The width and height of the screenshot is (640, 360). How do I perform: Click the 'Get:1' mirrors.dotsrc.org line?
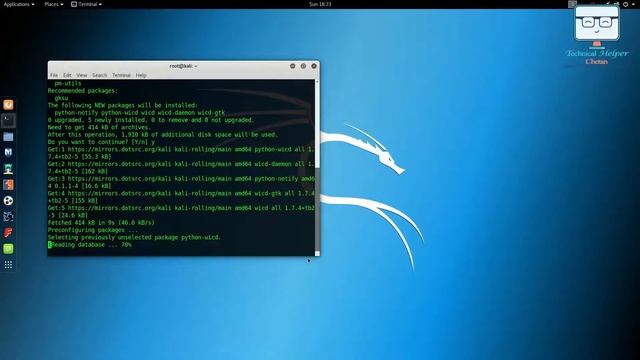(x=181, y=153)
